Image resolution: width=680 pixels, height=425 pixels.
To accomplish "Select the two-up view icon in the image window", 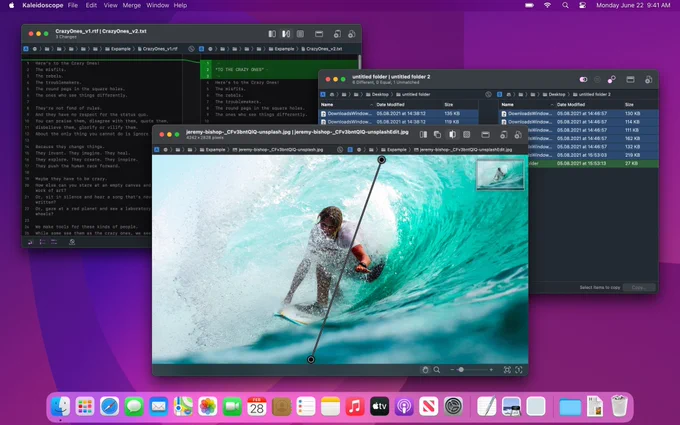I will click(x=423, y=135).
